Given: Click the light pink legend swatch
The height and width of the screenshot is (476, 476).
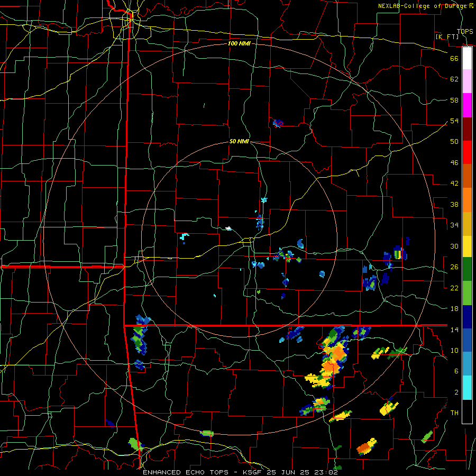Looking at the screenshot, I should [467, 81].
